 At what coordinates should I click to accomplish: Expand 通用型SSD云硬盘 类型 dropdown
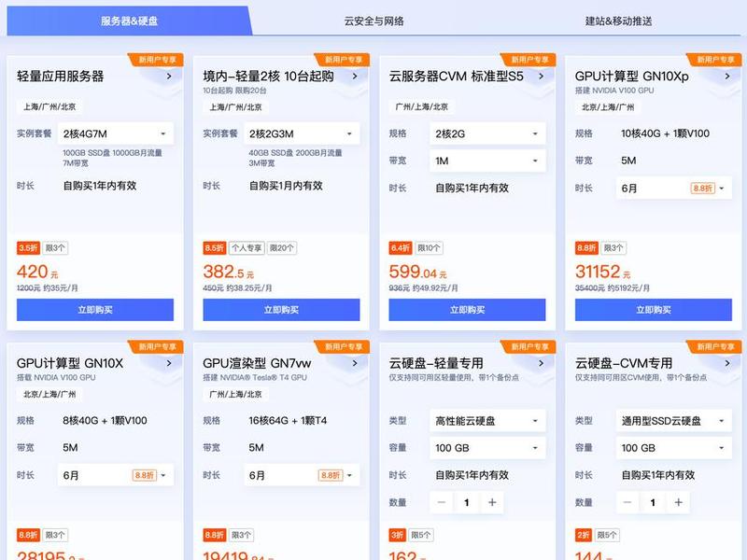tap(673, 421)
